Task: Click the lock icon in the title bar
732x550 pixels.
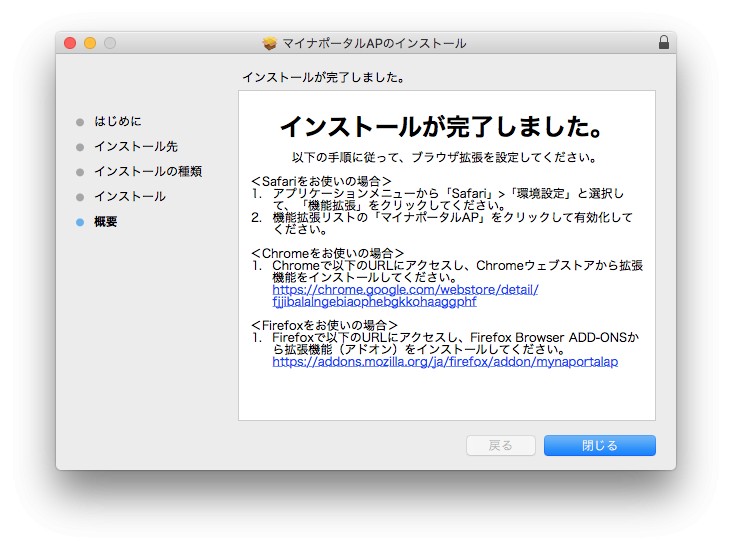Action: point(664,43)
